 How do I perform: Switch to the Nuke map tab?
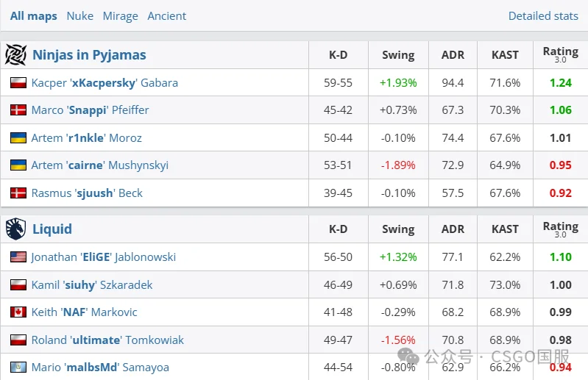pos(79,15)
